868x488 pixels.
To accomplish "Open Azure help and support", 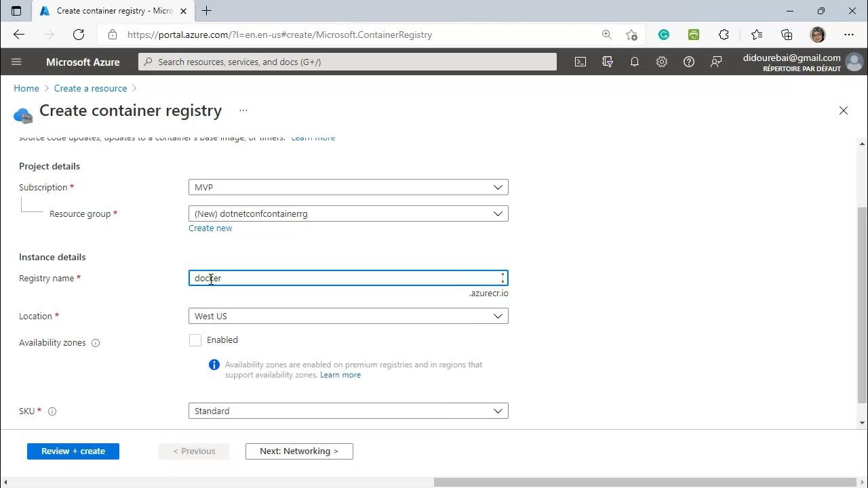I will 689,62.
